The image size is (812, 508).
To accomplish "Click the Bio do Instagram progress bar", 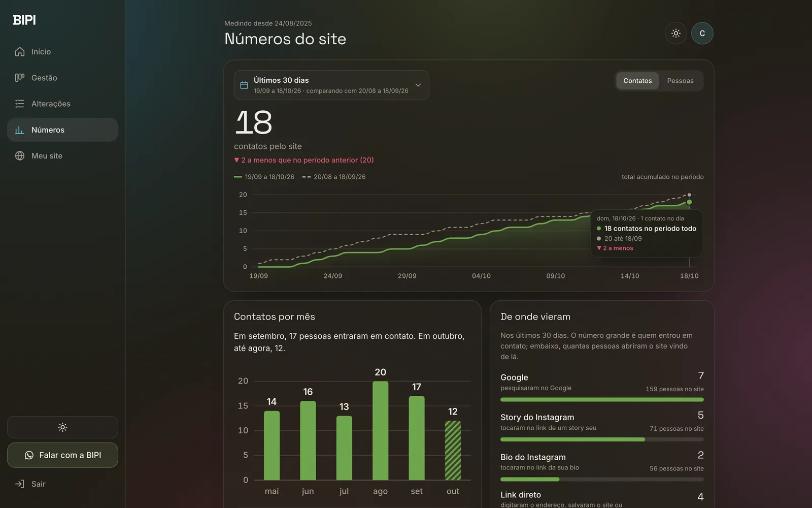I will 602,480.
